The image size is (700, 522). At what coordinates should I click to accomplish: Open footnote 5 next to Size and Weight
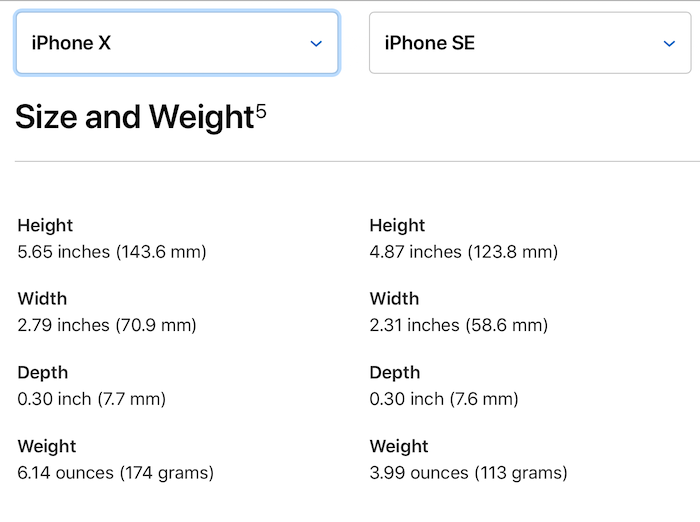coord(261,112)
